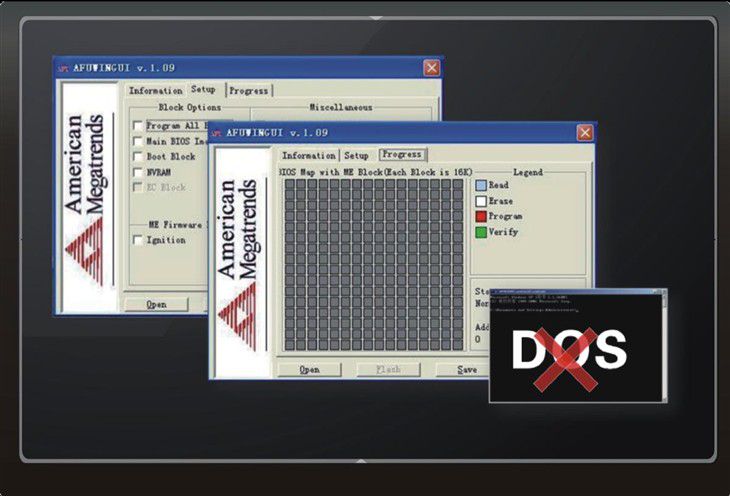This screenshot has width=730, height=496.
Task: Close the back AFUWINGUI window
Action: pos(432,68)
